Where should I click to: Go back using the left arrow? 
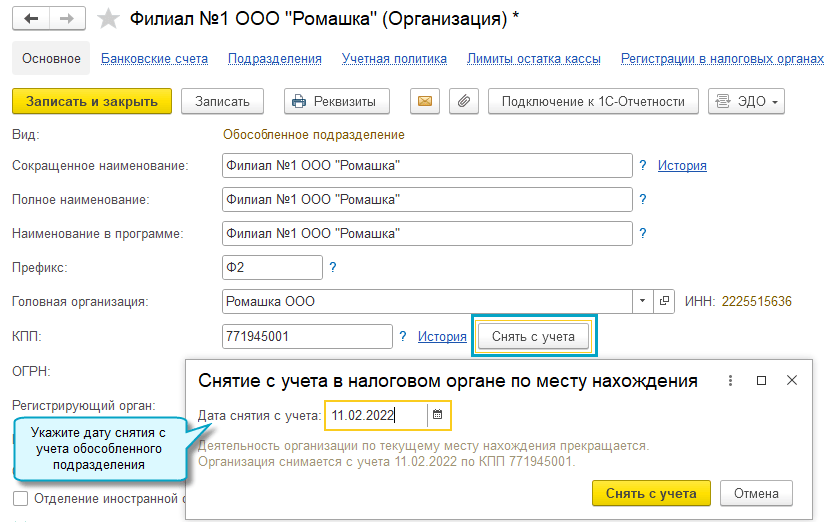click(x=33, y=19)
